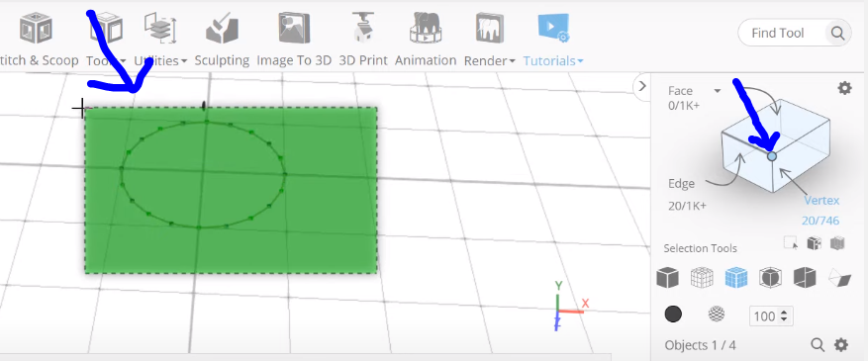Toggle the wireframe sphere mode
Viewport: 868px width, 361px height.
[x=717, y=315]
